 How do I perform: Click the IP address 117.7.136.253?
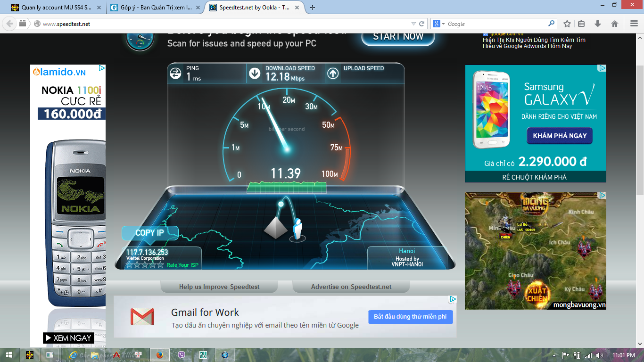click(147, 253)
